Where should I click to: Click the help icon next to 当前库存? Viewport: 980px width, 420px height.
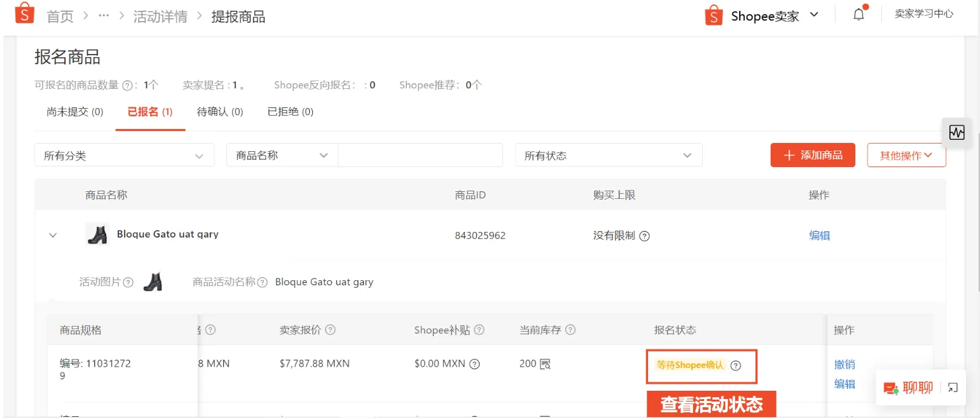point(571,330)
